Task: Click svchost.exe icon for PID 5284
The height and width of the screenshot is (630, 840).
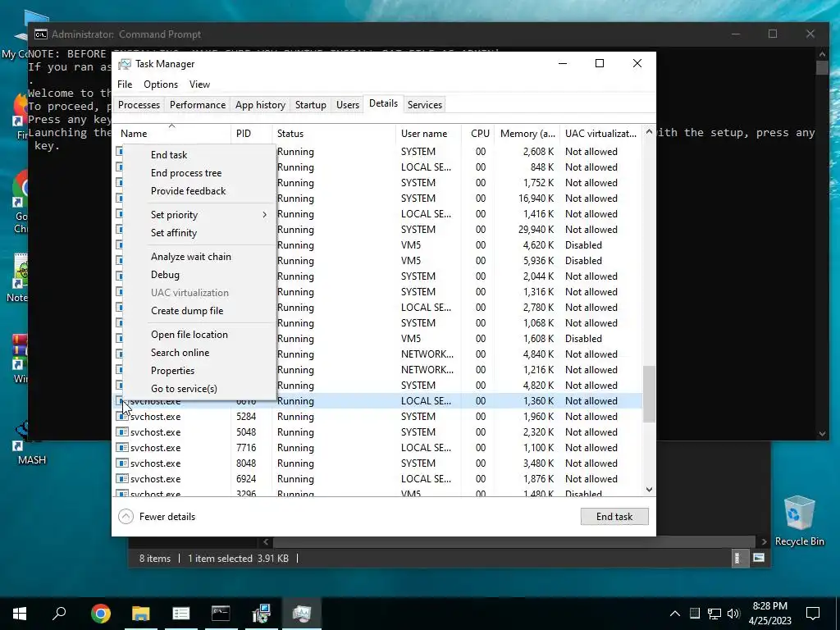Action: [x=122, y=416]
